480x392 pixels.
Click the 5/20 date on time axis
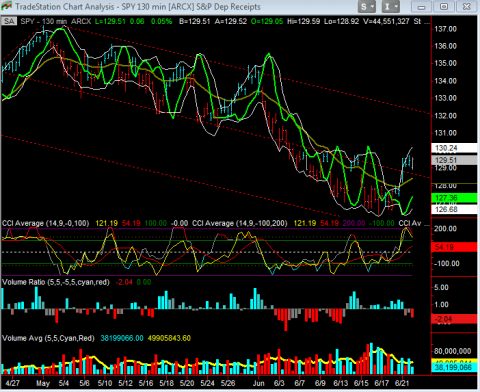187,383
